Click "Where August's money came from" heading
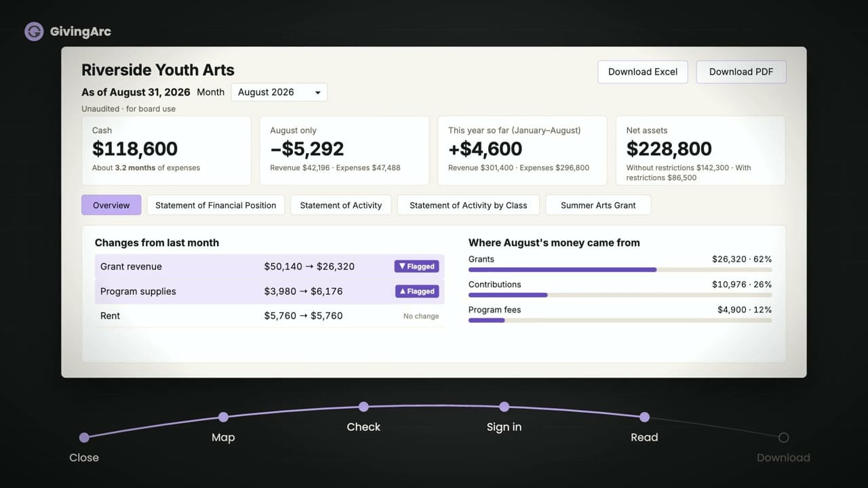 coord(554,243)
